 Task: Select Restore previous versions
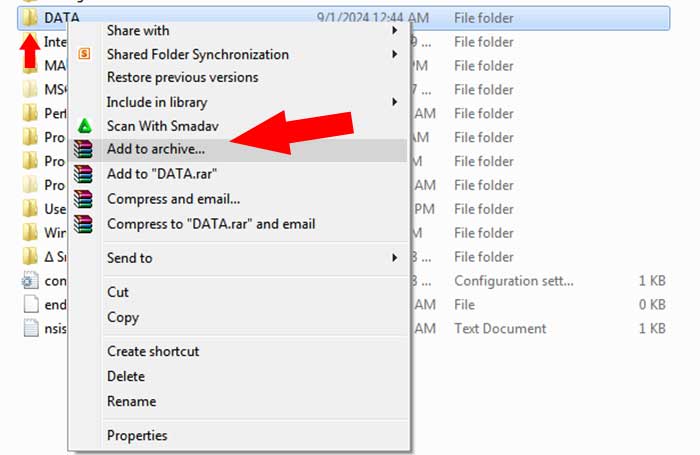(182, 77)
